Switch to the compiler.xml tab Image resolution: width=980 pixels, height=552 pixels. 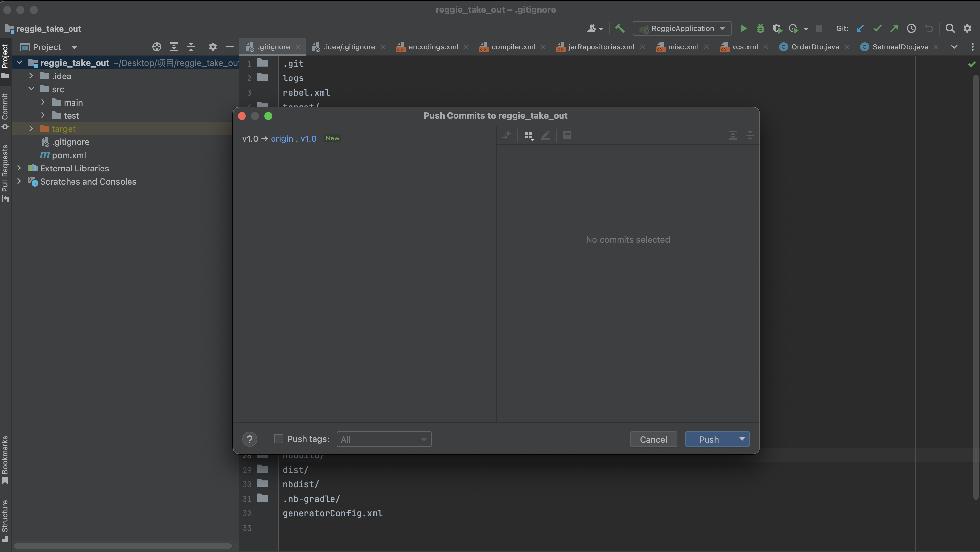[x=512, y=47]
